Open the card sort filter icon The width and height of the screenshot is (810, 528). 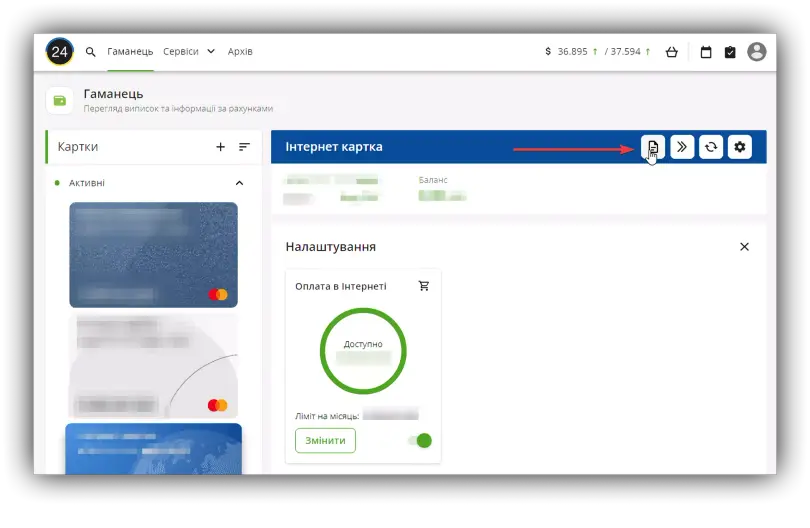click(x=244, y=147)
